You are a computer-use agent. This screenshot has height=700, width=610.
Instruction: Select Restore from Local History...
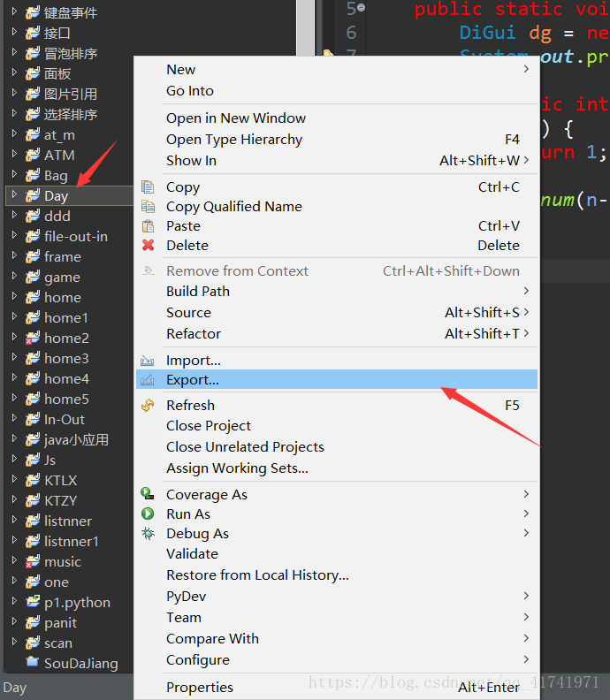tap(337, 575)
